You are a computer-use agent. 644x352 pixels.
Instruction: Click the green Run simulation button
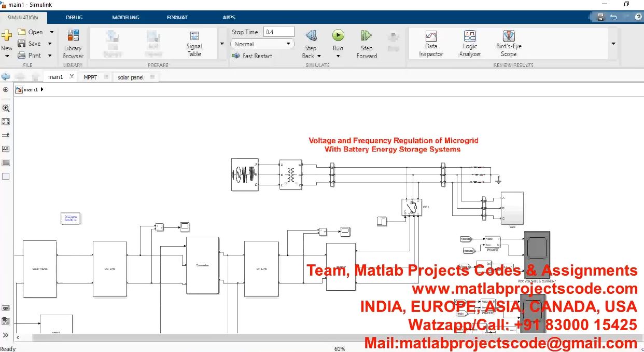(x=338, y=35)
